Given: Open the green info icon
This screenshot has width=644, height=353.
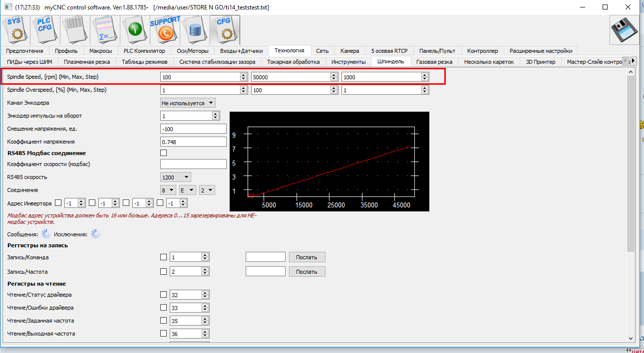Looking at the screenshot, I should pyautogui.click(x=135, y=30).
